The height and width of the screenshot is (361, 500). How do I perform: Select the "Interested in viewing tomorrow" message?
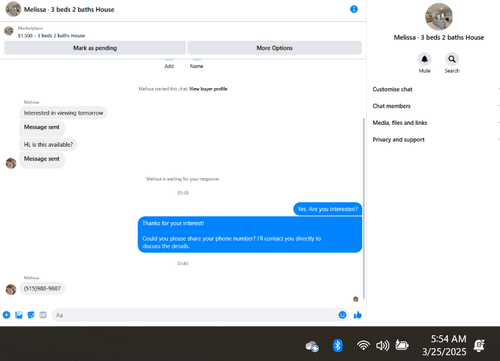[63, 113]
